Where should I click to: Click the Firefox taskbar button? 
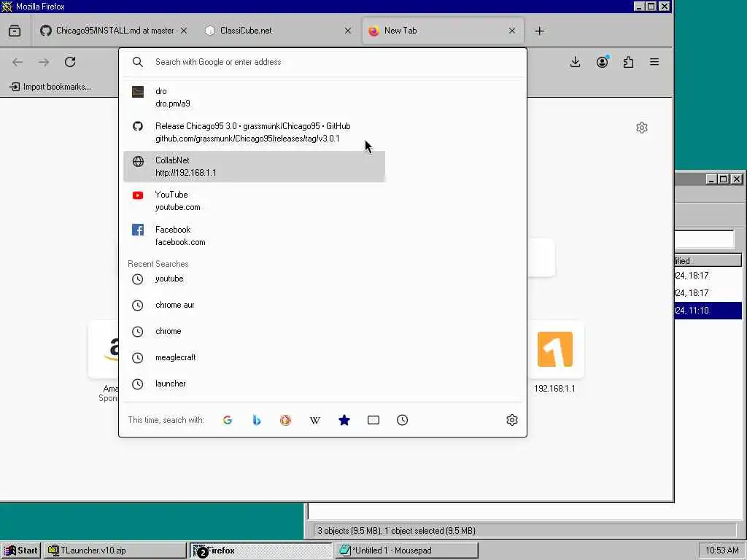click(261, 550)
